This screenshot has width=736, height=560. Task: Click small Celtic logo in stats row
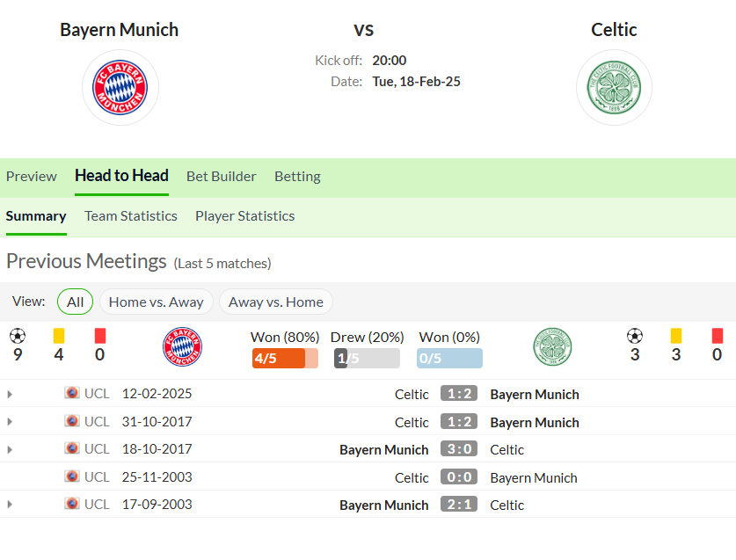(x=552, y=346)
